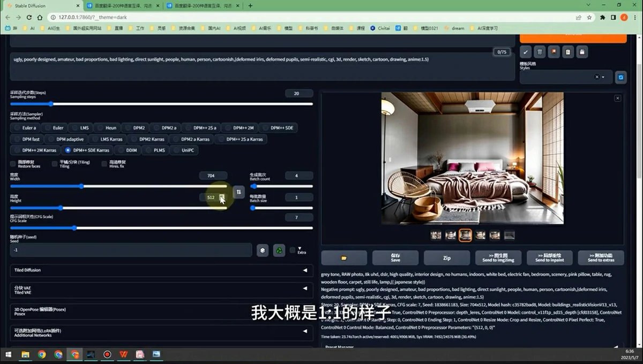The width and height of the screenshot is (643, 364).
Task: Open the output folder button
Action: click(344, 257)
